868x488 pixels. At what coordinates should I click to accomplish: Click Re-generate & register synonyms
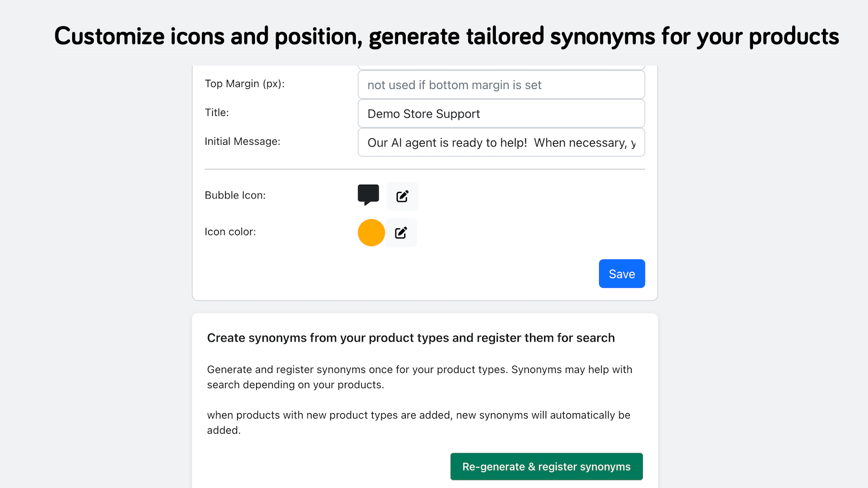(x=546, y=466)
